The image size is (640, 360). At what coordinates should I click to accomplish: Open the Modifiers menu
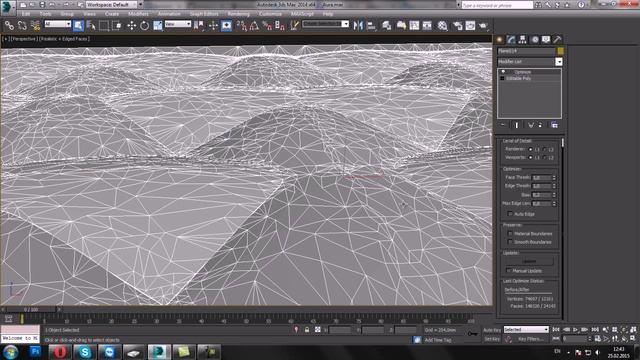[x=138, y=14]
